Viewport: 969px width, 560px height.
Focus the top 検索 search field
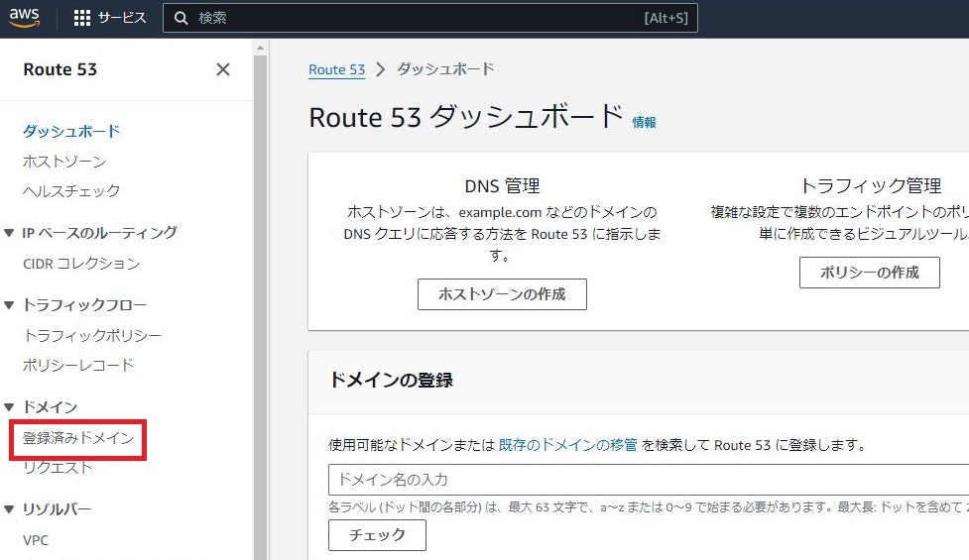click(430, 18)
